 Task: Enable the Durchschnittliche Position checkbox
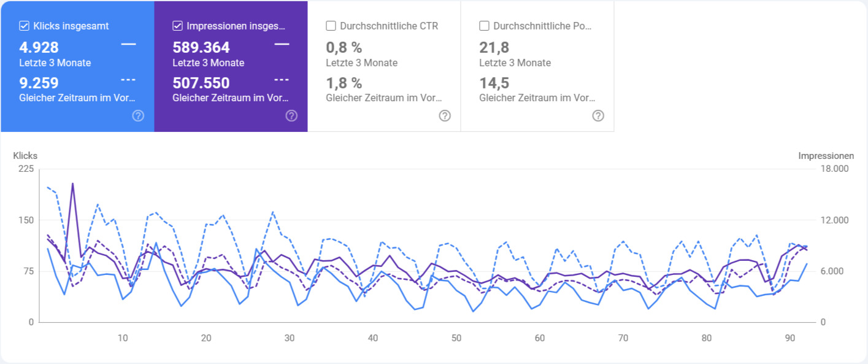point(483,25)
